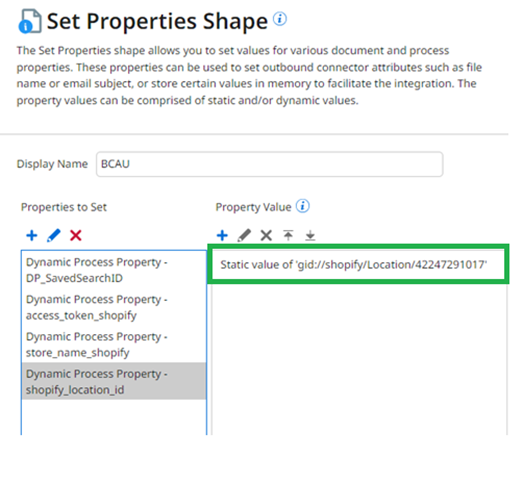Open info icon next to Set Properties Shape title
The height and width of the screenshot is (482, 523).
280,19
